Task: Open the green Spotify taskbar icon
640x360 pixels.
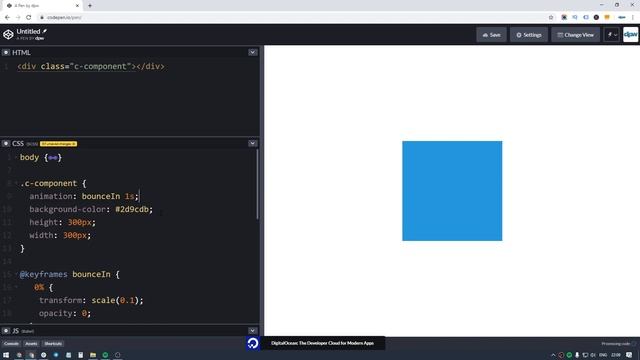Action: click(x=105, y=355)
